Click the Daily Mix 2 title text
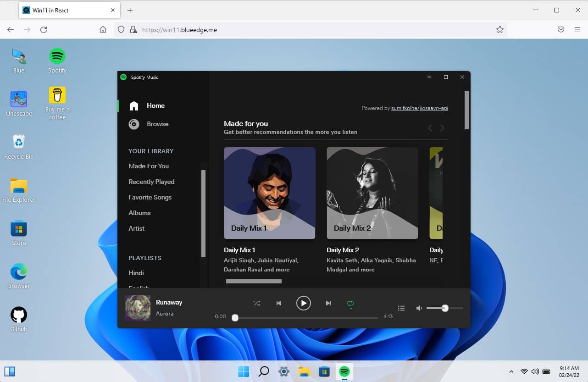This screenshot has width=588, height=382. (343, 250)
